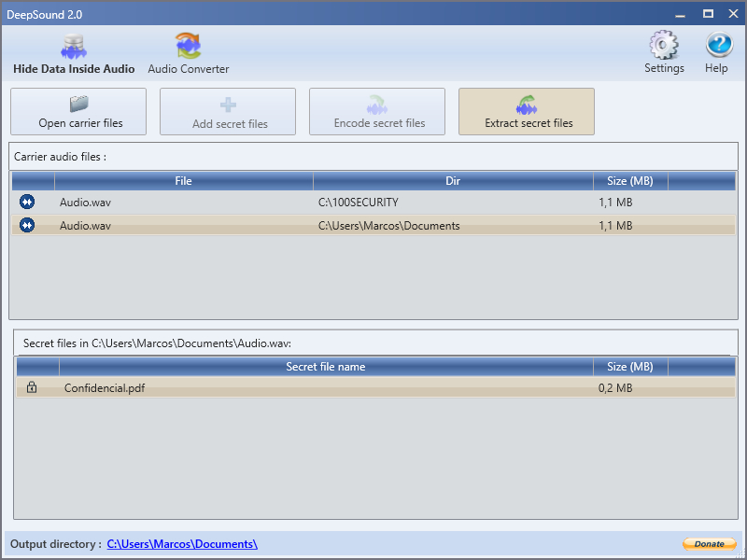
Task: Sort carrier list by File column header
Action: 183,181
